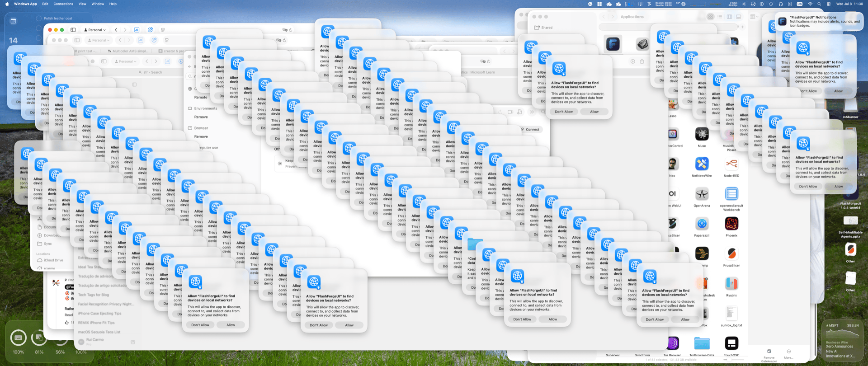Open Personal profile dropdown in third browser window
This screenshot has width=868, height=366.
[x=126, y=61]
